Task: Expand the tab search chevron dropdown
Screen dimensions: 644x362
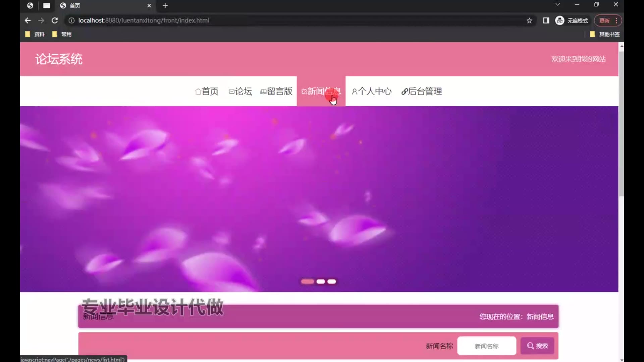Action: pos(557,4)
